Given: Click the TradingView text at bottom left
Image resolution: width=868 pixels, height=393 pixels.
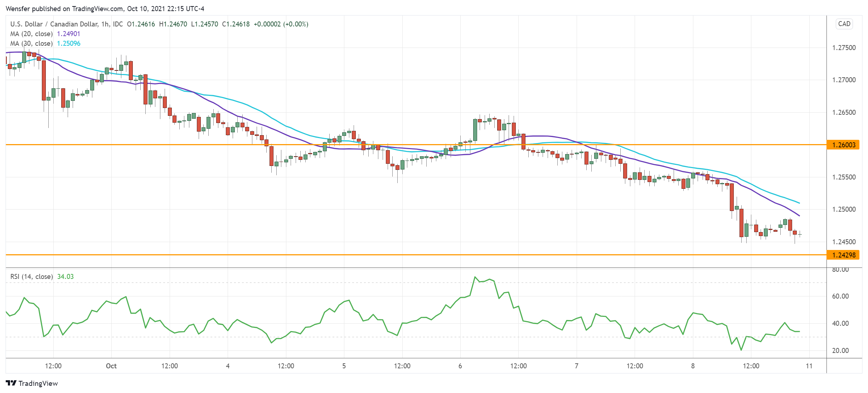Looking at the screenshot, I should pyautogui.click(x=38, y=383).
